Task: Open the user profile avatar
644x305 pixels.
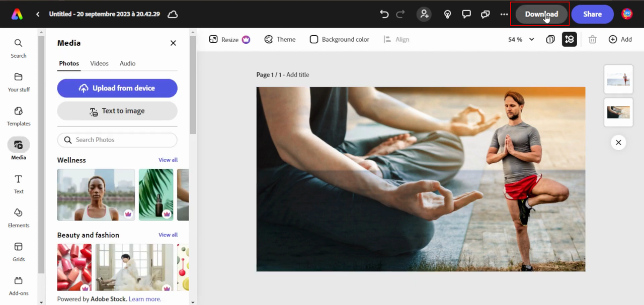Action: [627, 14]
